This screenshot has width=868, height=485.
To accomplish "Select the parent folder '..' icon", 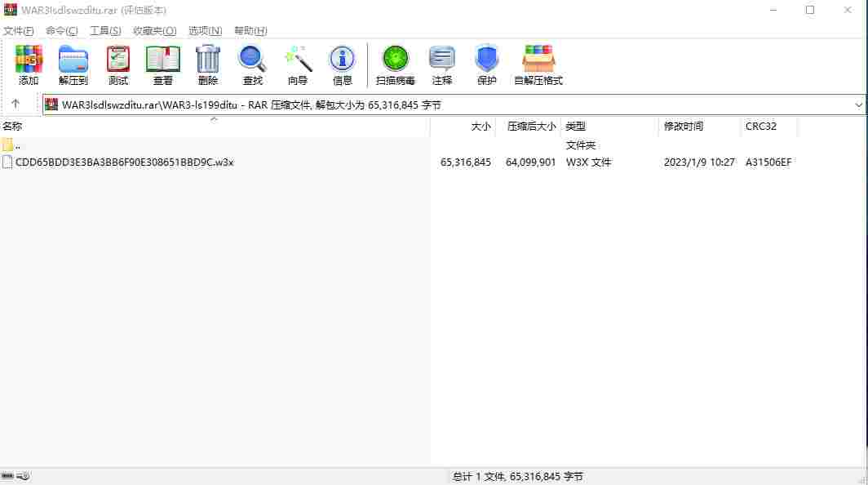I will 7,145.
